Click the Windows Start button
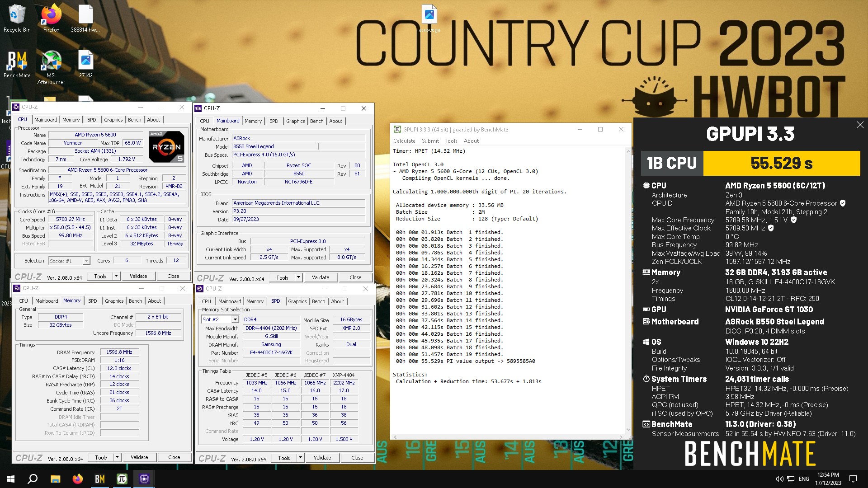Image resolution: width=868 pixels, height=488 pixels. [11, 479]
